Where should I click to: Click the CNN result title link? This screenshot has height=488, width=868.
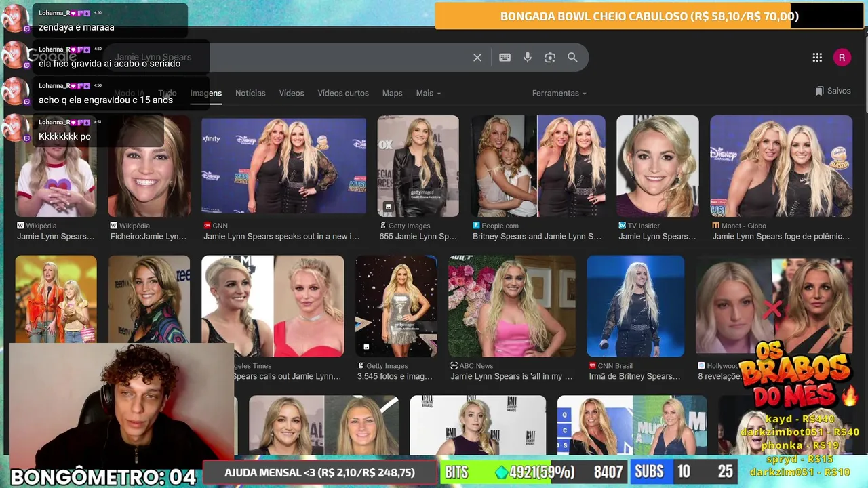[281, 237]
